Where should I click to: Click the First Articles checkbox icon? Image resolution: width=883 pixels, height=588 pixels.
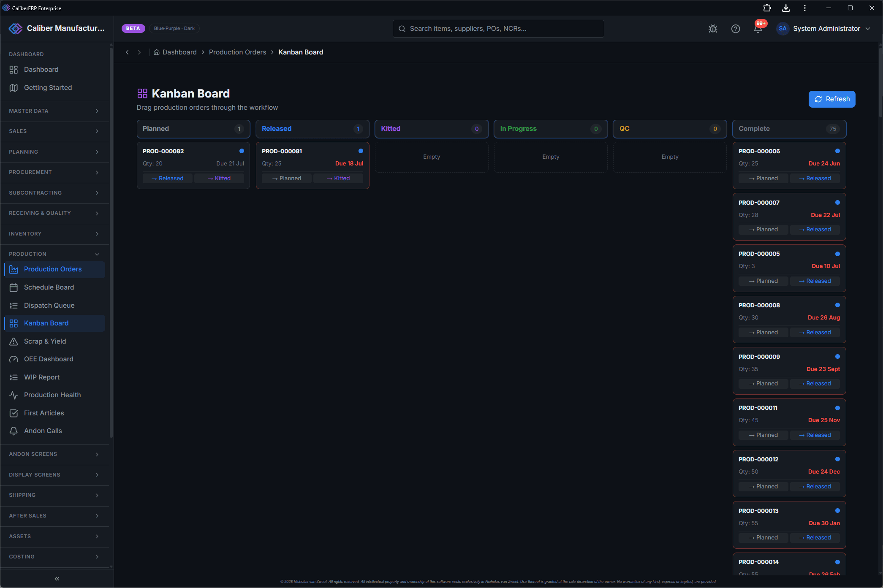click(14, 413)
